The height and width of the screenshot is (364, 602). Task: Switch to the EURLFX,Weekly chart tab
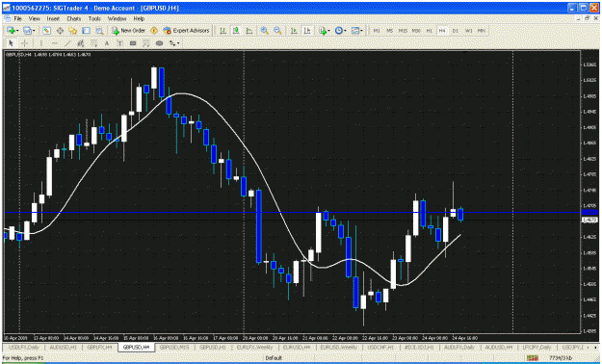click(254, 347)
